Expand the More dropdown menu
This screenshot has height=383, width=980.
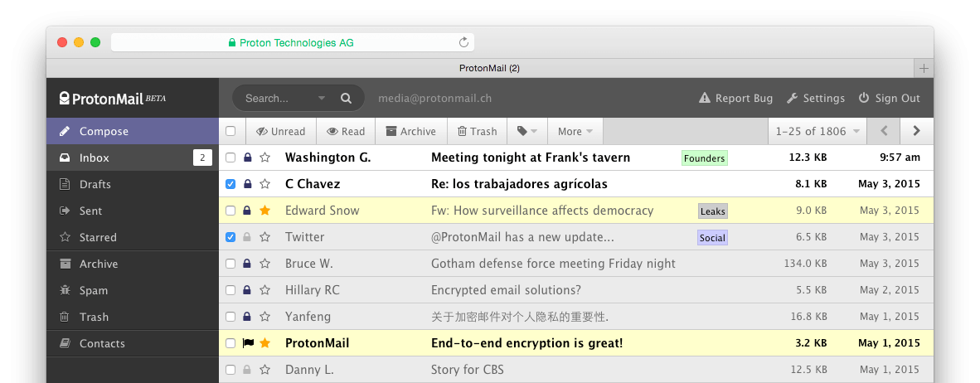point(575,131)
